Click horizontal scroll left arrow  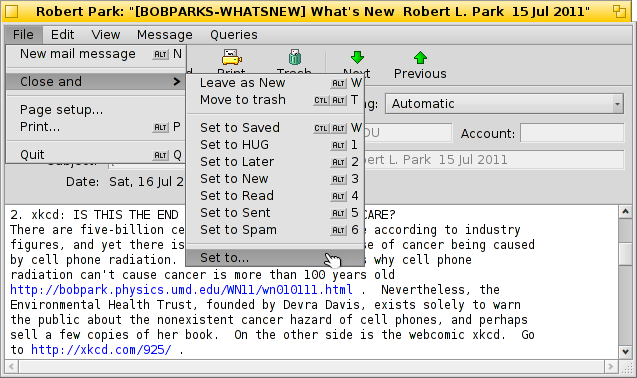pos(11,367)
